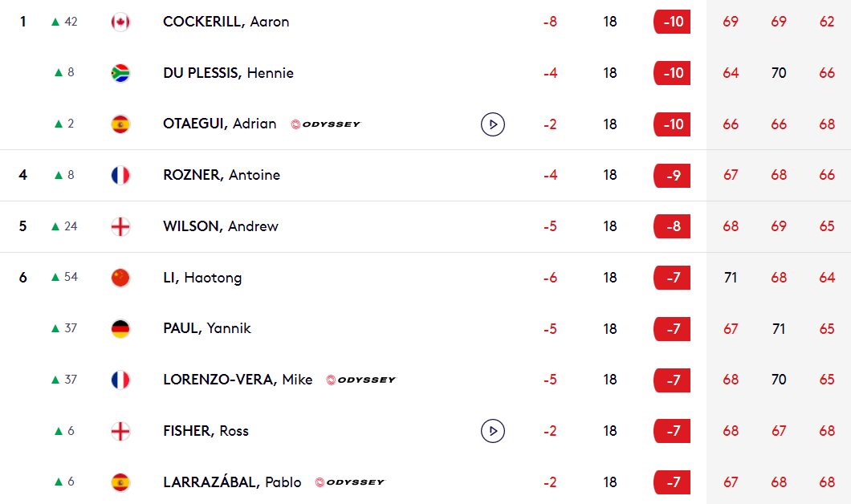Viewport: 851px width, 504px height.
Task: Select Andrew Wilson's name
Action: (x=220, y=226)
